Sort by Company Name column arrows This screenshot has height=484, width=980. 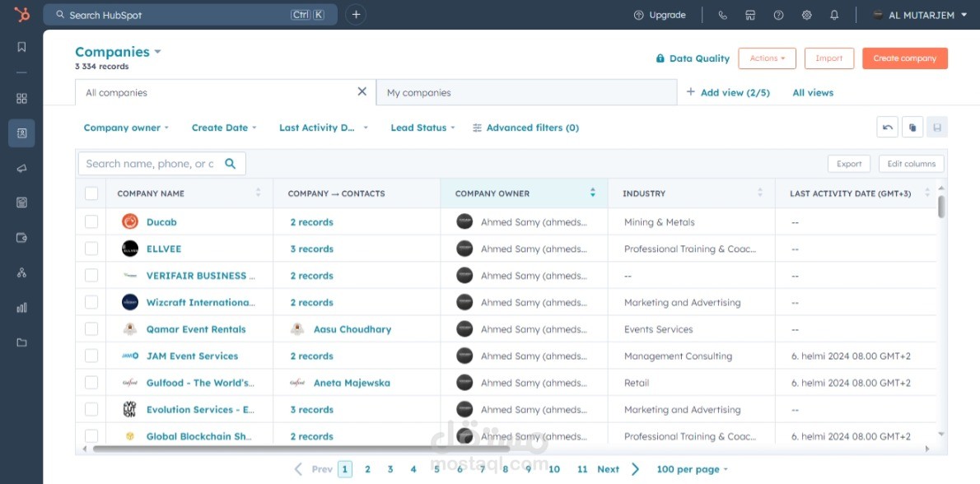point(258,193)
